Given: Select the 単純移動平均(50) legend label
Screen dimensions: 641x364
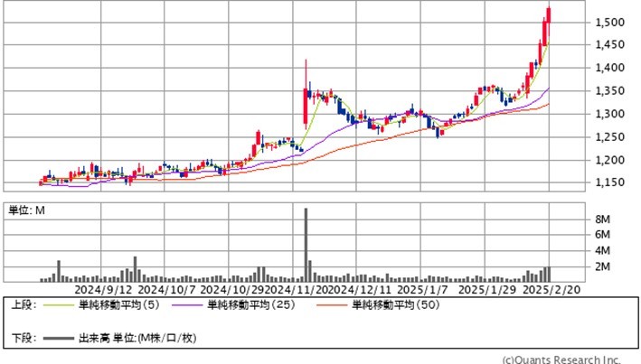Looking at the screenshot, I should 393,306.
